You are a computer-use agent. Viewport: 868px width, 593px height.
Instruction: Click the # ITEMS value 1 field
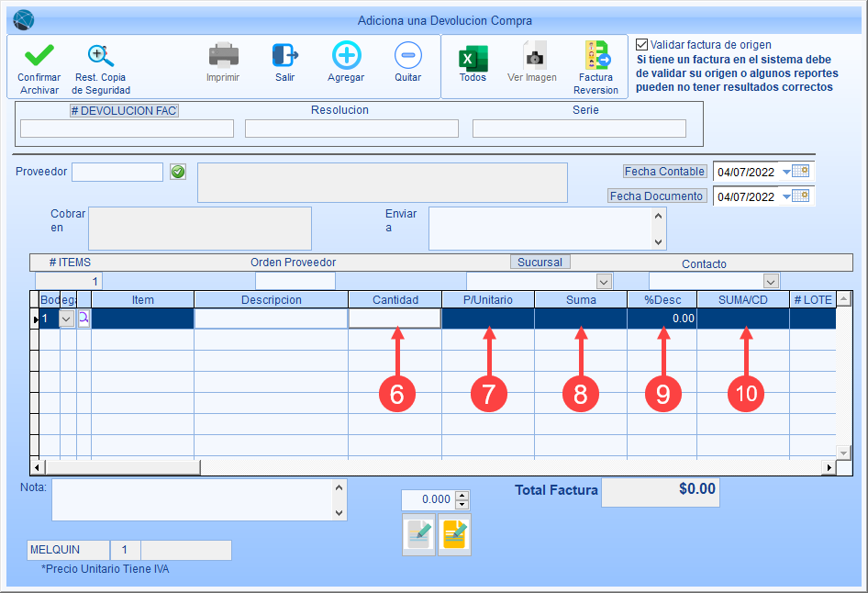[69, 281]
